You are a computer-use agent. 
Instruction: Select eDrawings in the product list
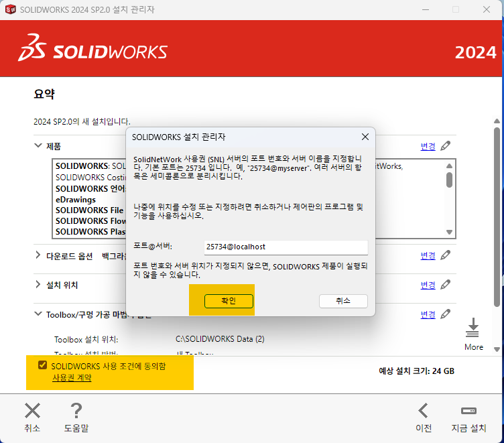point(76,200)
